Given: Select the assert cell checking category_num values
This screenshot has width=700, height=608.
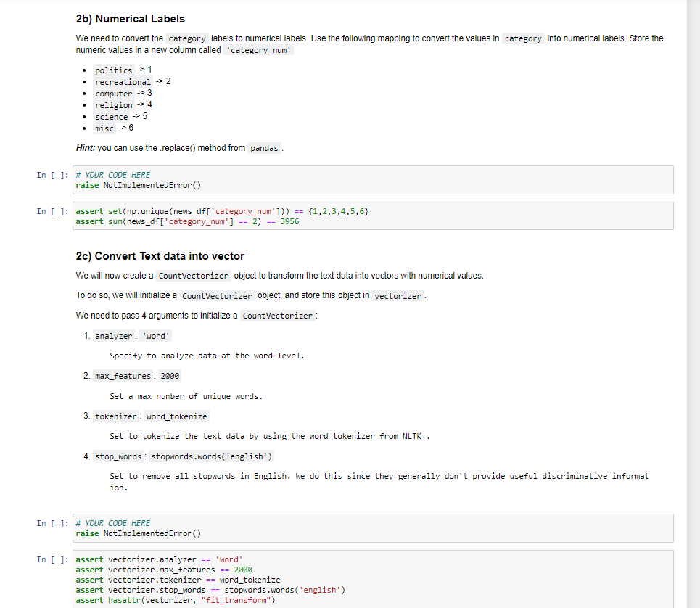Looking at the screenshot, I should pyautogui.click(x=218, y=215).
